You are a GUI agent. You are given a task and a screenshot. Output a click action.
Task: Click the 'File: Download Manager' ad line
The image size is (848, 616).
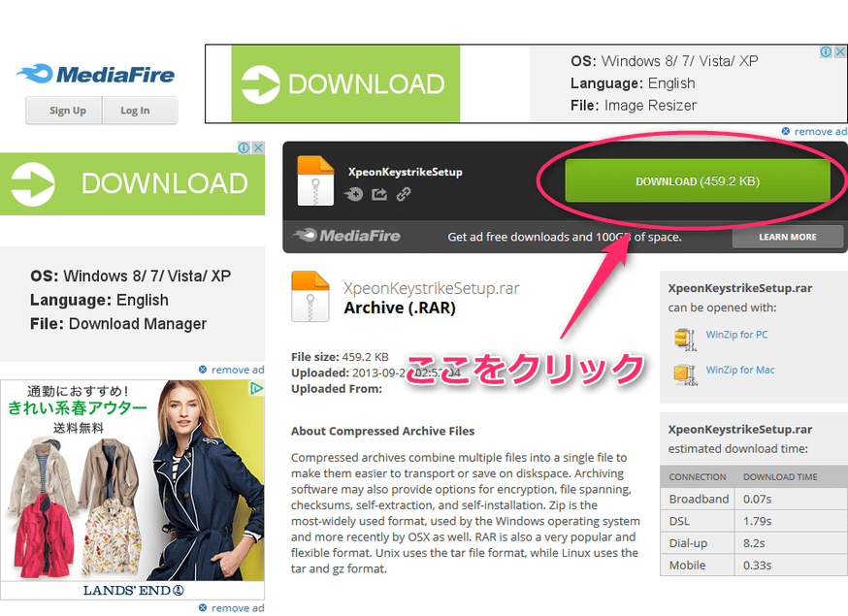click(x=118, y=323)
